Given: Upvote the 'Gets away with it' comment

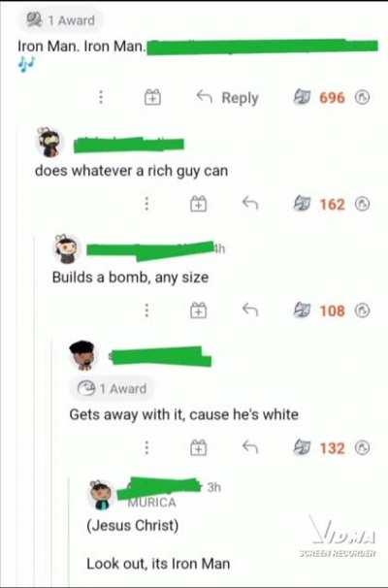Looking at the screenshot, I should [302, 447].
